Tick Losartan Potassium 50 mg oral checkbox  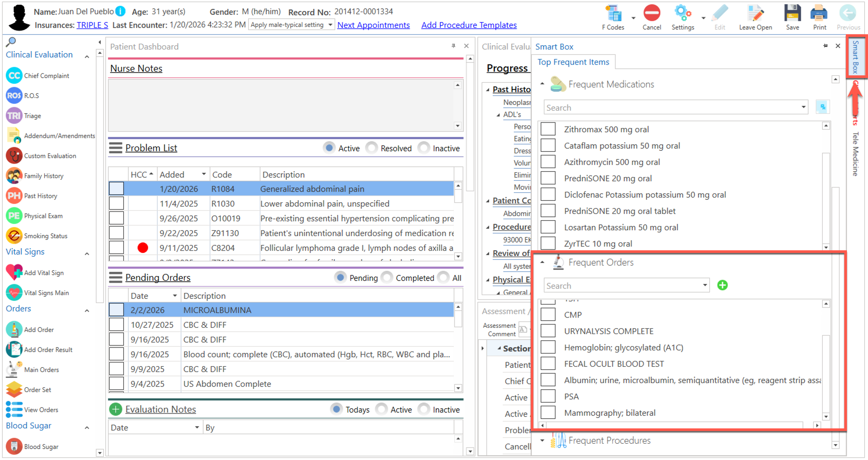click(x=548, y=227)
